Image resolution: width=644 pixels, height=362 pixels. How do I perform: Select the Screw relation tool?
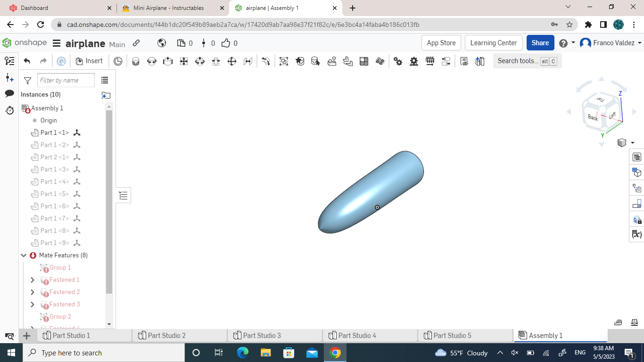click(430, 61)
